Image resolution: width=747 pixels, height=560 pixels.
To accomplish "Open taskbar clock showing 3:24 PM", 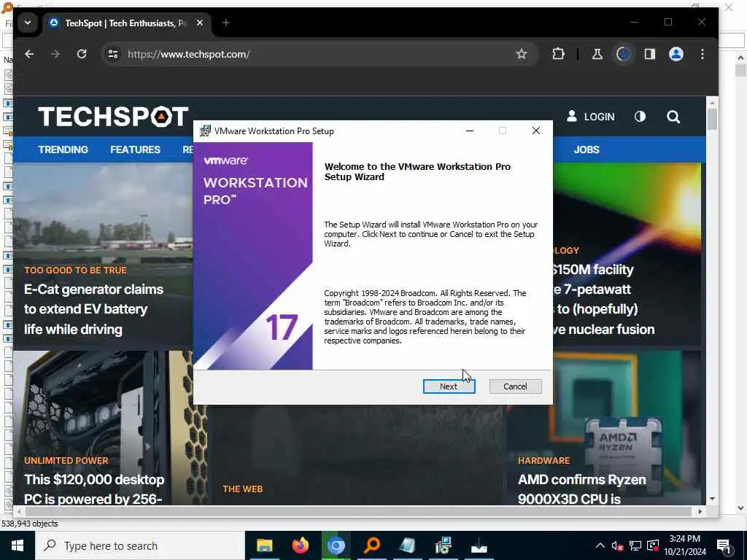I will pos(685,545).
